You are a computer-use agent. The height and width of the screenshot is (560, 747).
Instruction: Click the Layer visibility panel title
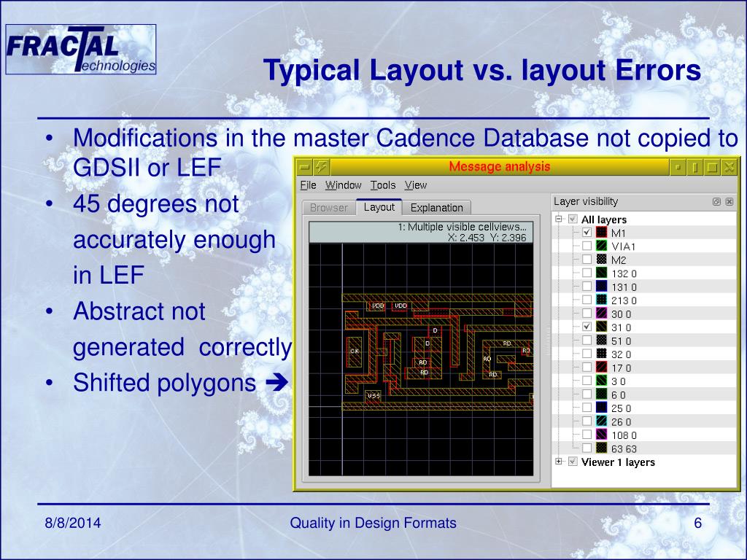click(x=586, y=201)
